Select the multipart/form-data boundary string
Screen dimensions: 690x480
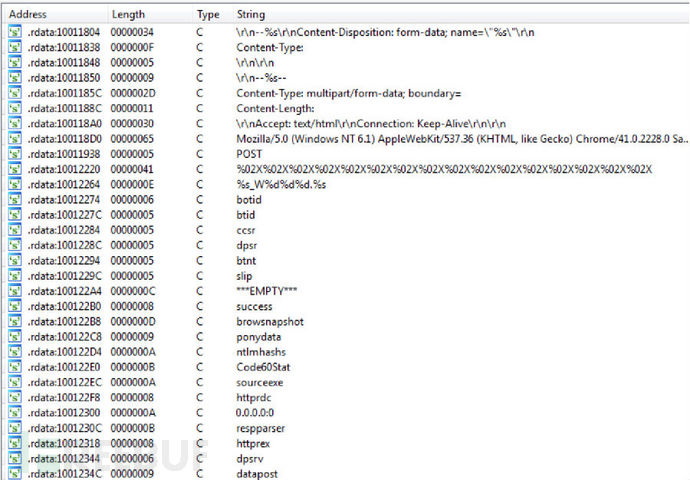[x=333, y=94]
